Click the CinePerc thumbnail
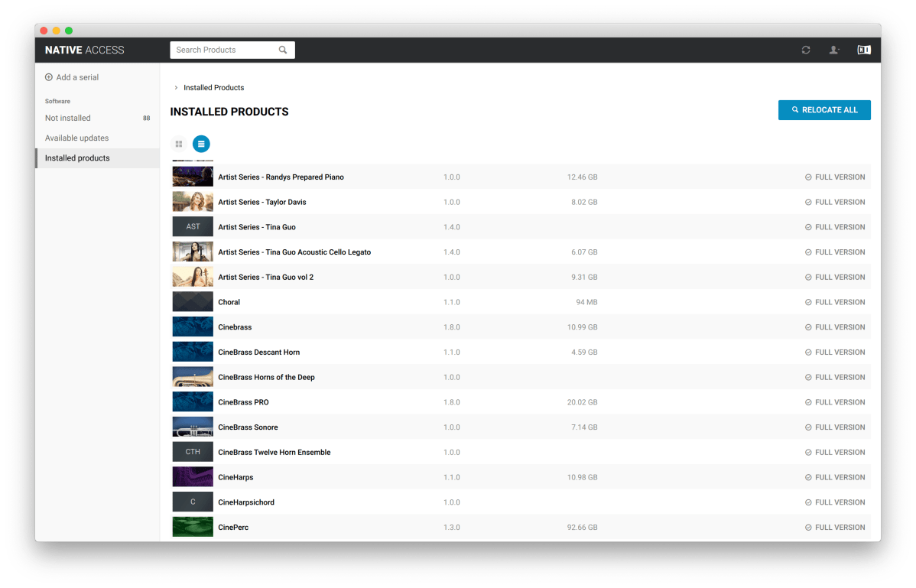The image size is (916, 588). pyautogui.click(x=193, y=528)
